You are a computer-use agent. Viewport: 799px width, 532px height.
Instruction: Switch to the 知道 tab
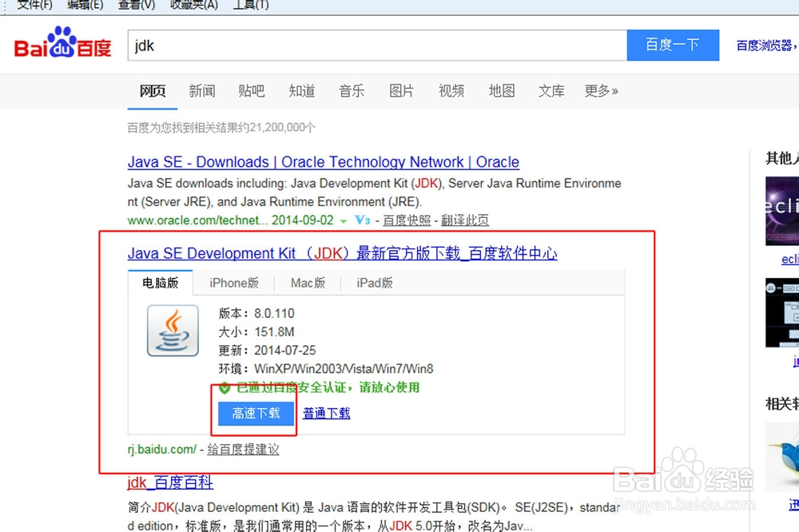(x=302, y=91)
